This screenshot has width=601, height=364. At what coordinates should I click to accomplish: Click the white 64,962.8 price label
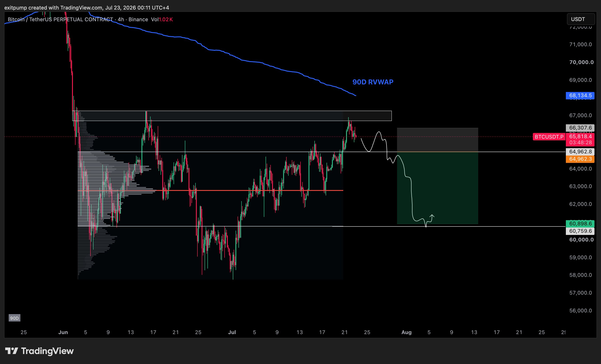click(x=580, y=152)
